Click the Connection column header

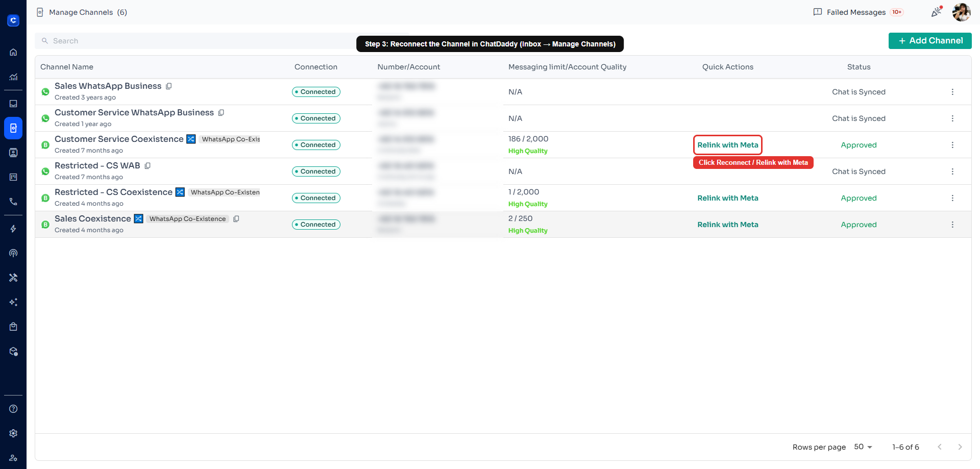pos(316,67)
